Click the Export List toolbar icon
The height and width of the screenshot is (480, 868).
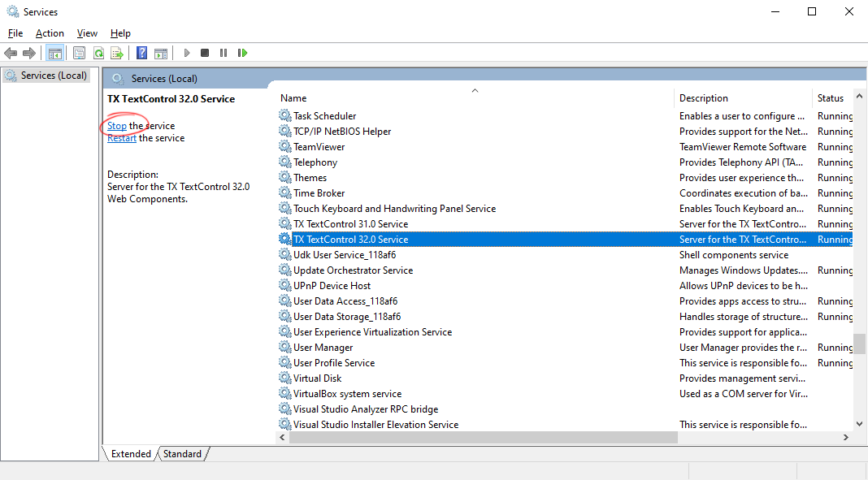click(x=117, y=54)
